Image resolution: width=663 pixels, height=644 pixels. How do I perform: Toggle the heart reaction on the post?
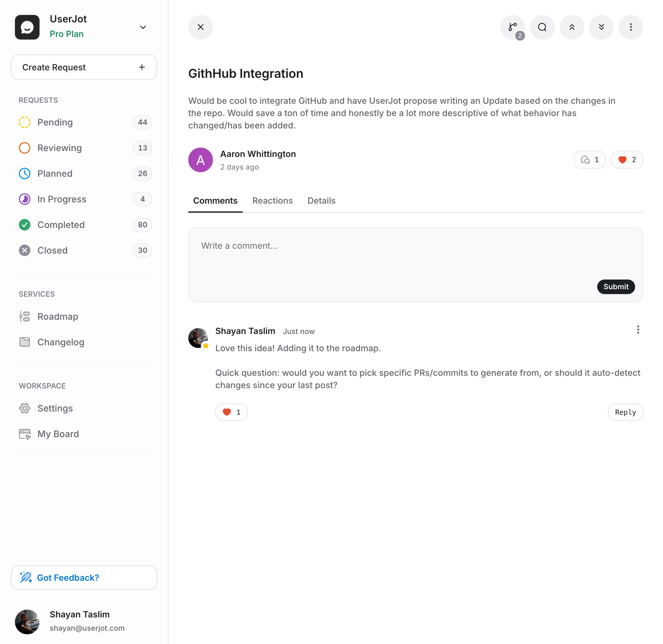click(626, 160)
